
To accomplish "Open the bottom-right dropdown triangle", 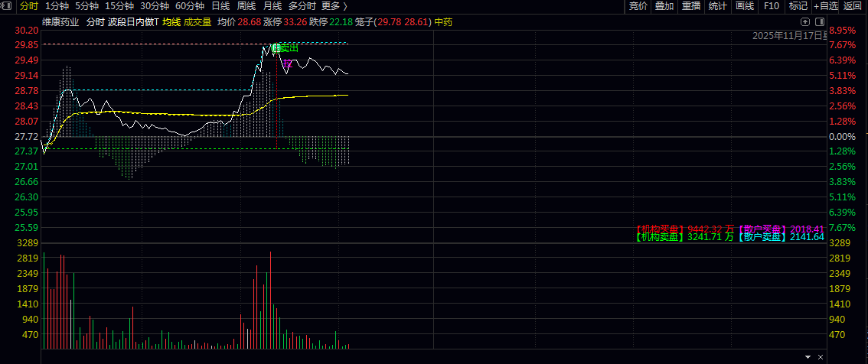I will [808, 357].
